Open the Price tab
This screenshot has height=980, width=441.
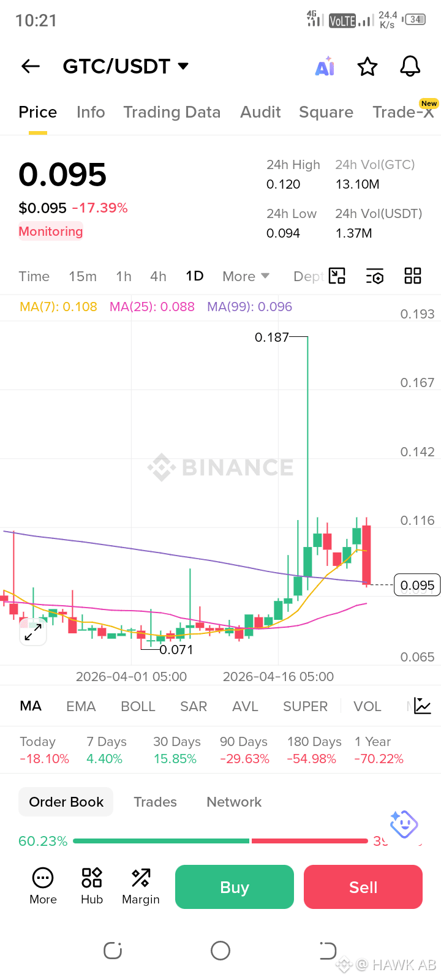point(37,112)
